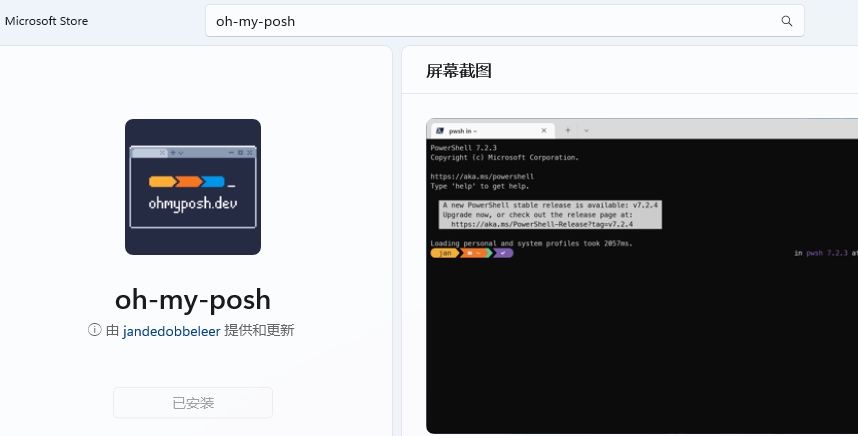Viewport: 858px width, 436px height.
Task: Click the 提供和更新 text
Action: pyautogui.click(x=259, y=330)
